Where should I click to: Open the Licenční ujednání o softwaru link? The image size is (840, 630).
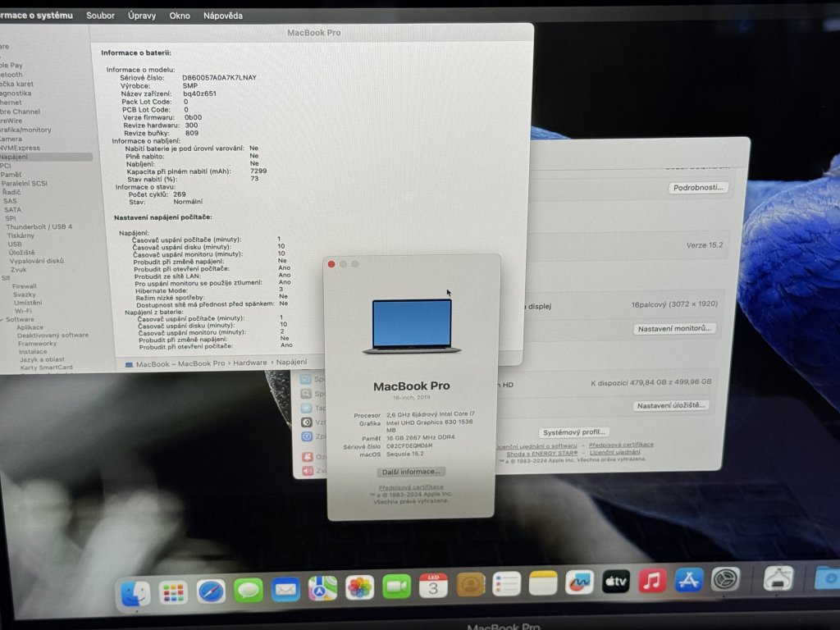(536, 445)
